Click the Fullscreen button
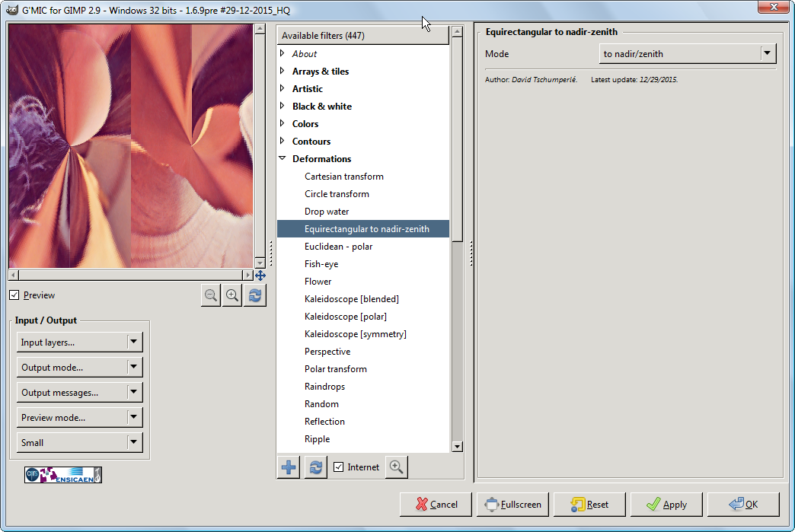The width and height of the screenshot is (795, 532). [x=512, y=504]
